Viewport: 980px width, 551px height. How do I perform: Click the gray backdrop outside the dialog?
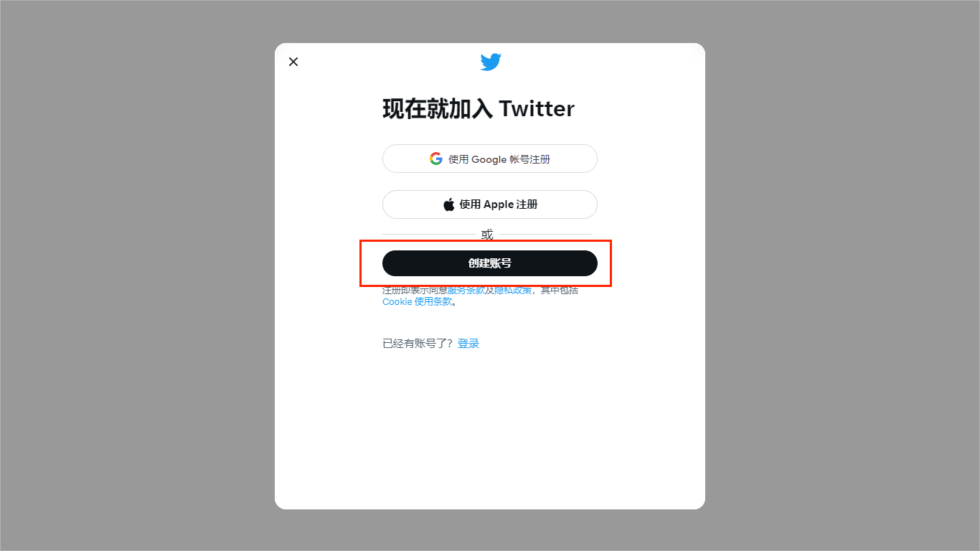(x=136, y=287)
